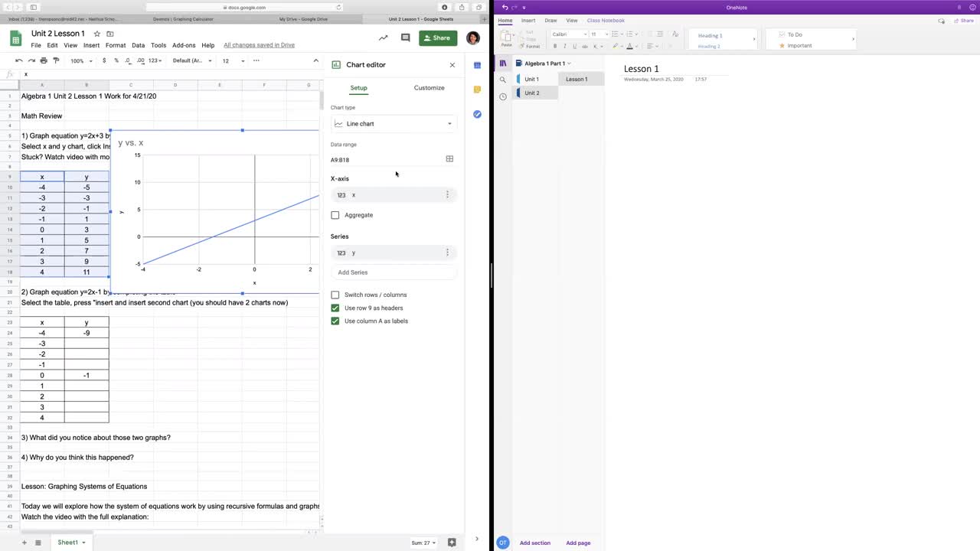This screenshot has width=980, height=551.
Task: Toggle the Aggregate checkbox
Action: tap(335, 215)
